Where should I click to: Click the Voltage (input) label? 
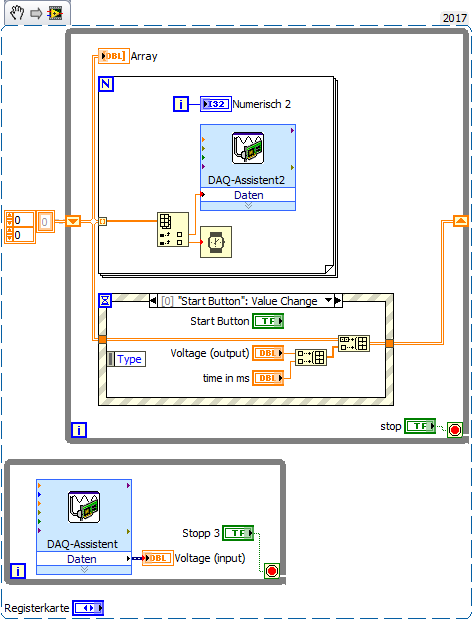click(x=210, y=558)
